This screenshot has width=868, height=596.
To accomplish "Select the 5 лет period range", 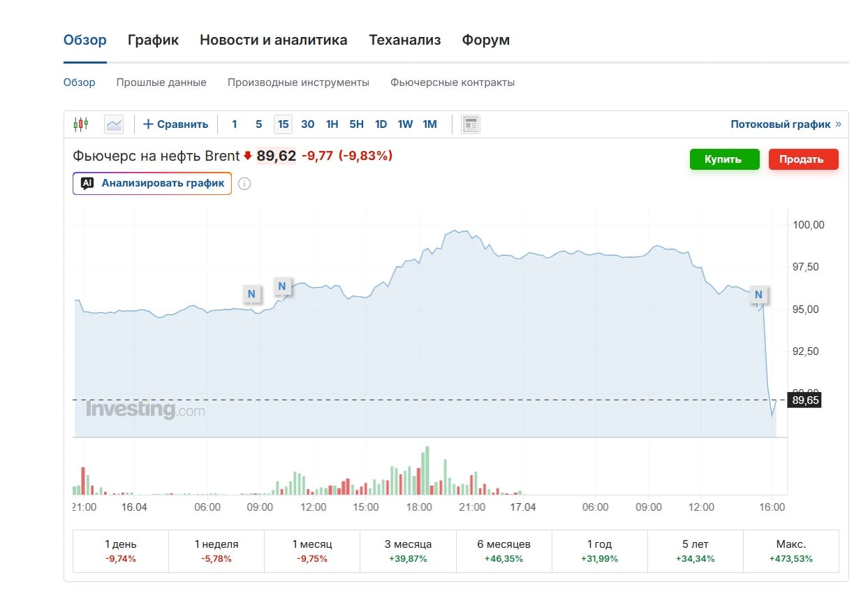I will (x=695, y=551).
